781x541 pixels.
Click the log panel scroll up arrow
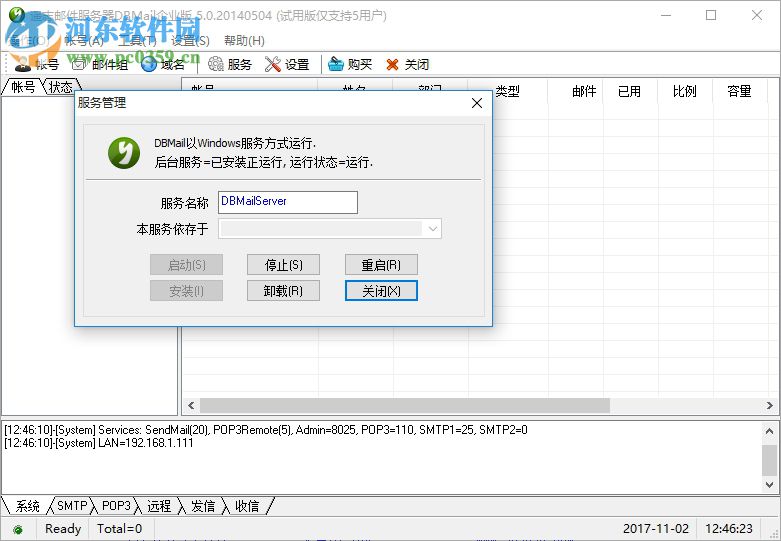point(770,431)
